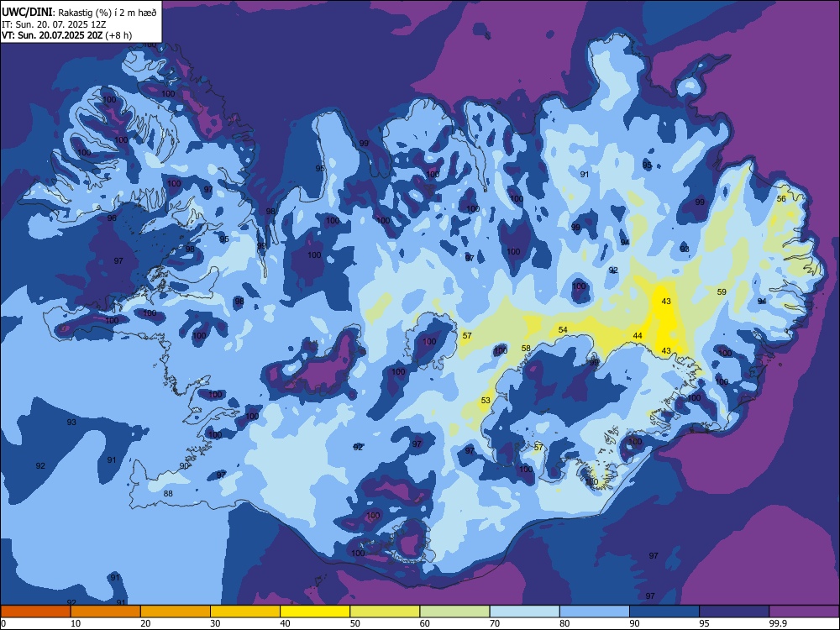Click the humidity value 58 on the map
The image size is (840, 630).
[x=526, y=349]
